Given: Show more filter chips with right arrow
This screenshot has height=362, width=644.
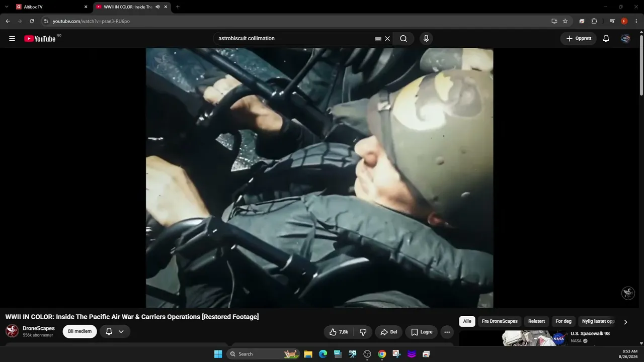Looking at the screenshot, I should pos(625,322).
